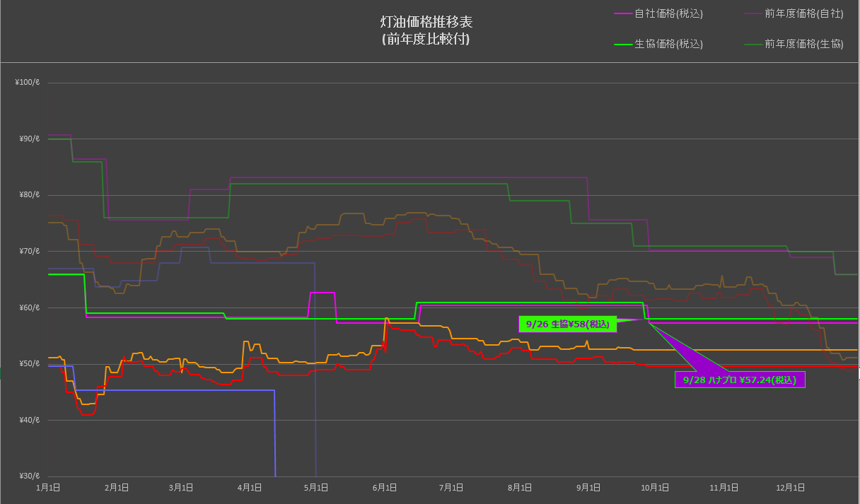Select the 7月1日 axis date
This screenshot has width=860, height=504.
[x=451, y=488]
